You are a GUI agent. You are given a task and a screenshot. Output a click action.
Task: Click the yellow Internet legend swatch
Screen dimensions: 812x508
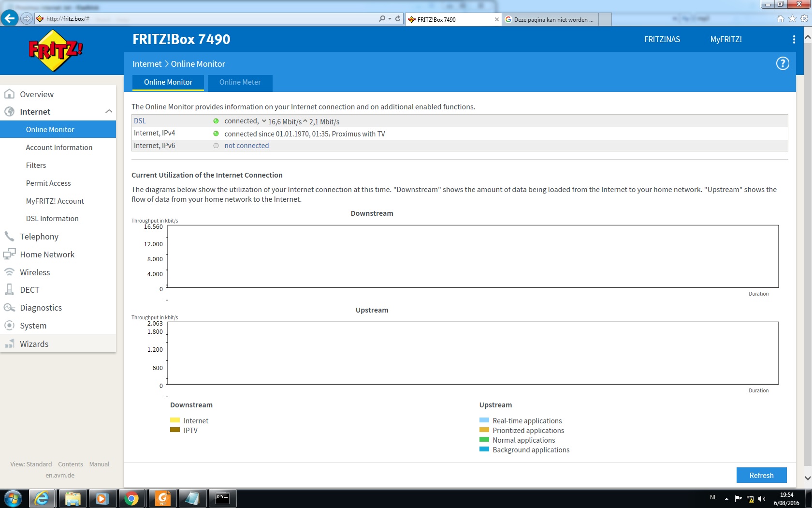click(x=175, y=420)
